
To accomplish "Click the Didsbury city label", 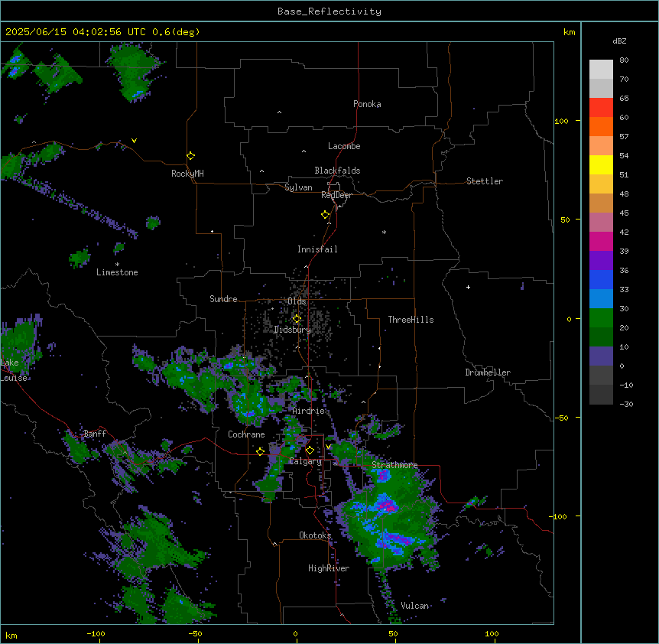I will point(293,330).
